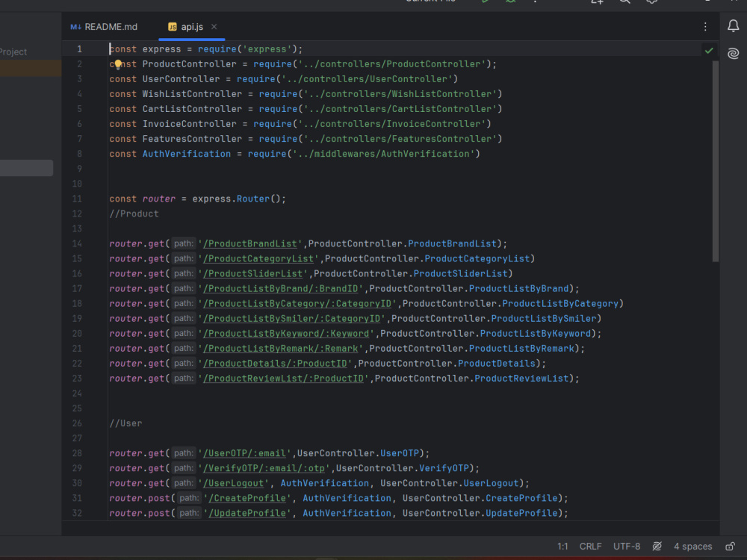Click line number 1 in the gutter

coord(79,49)
